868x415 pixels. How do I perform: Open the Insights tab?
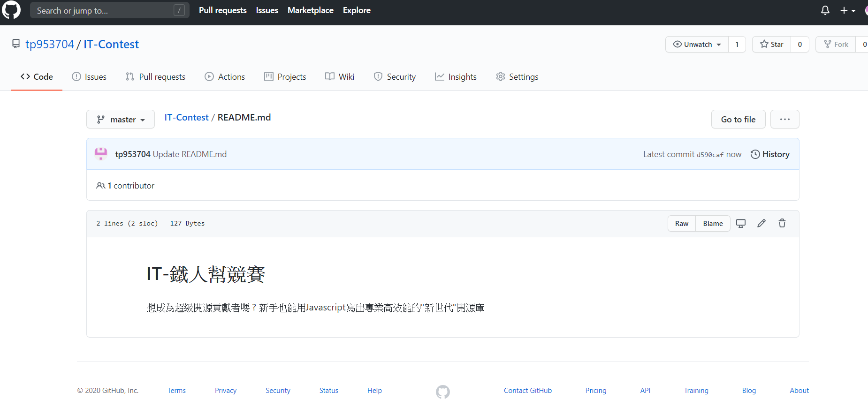(x=456, y=76)
